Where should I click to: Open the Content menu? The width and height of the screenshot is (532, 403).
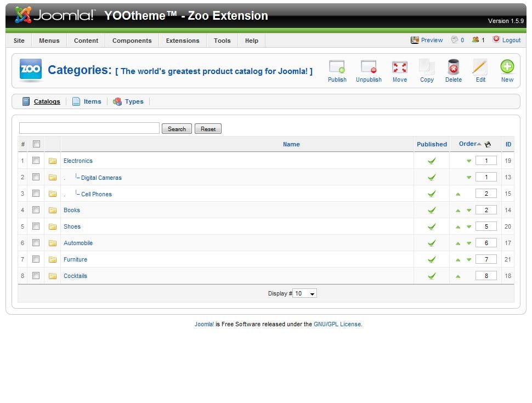(86, 41)
